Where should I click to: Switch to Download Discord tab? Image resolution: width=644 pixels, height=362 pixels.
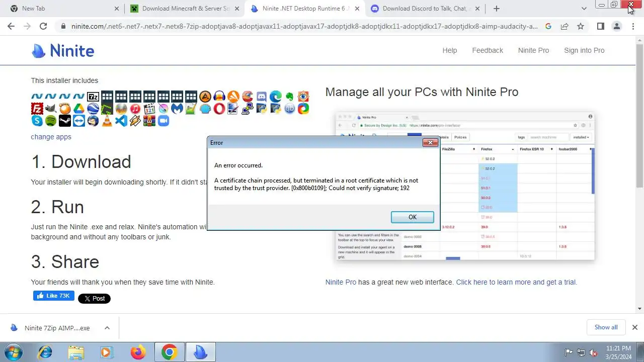pos(424,9)
